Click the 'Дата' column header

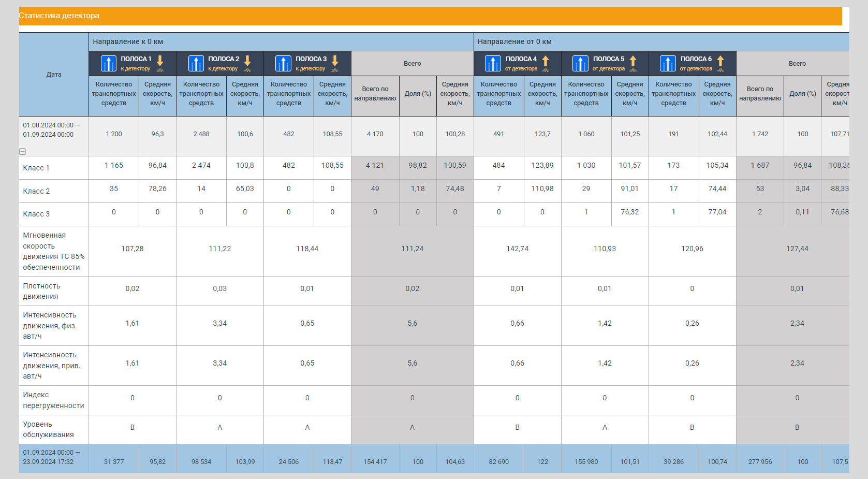[54, 75]
